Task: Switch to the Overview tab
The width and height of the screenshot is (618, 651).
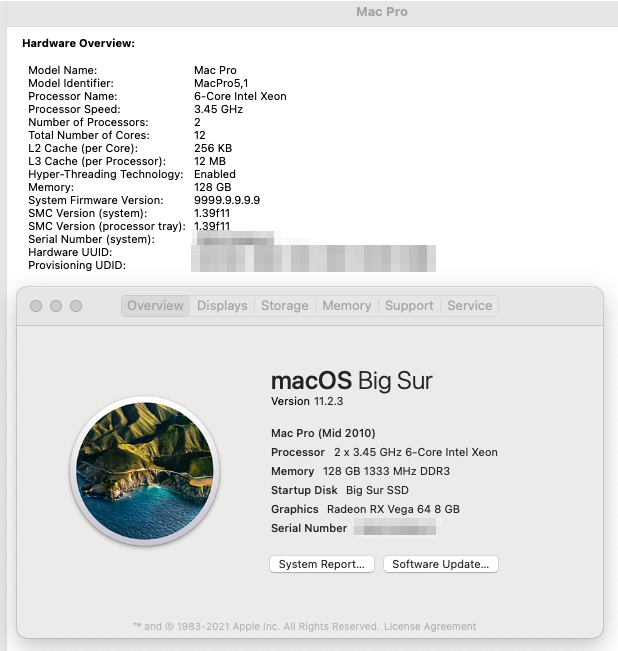Action: click(155, 306)
